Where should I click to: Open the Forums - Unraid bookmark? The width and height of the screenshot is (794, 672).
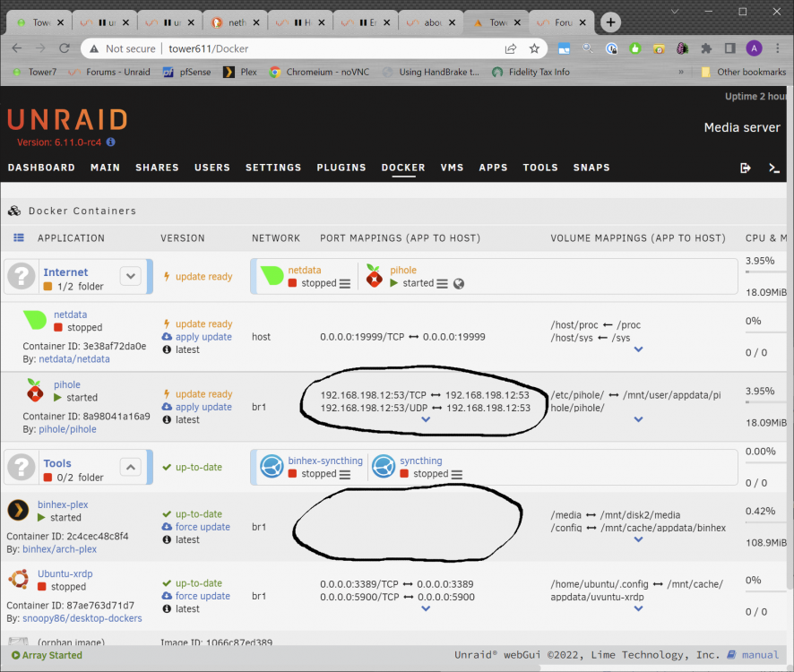pyautogui.click(x=109, y=72)
